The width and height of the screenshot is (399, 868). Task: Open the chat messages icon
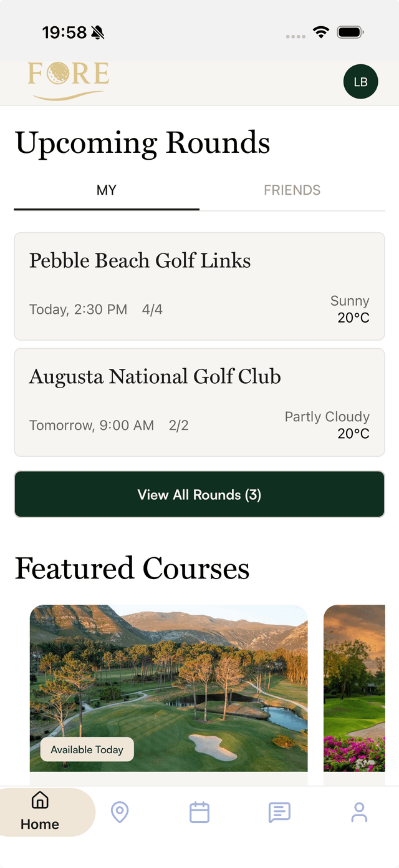tap(279, 812)
